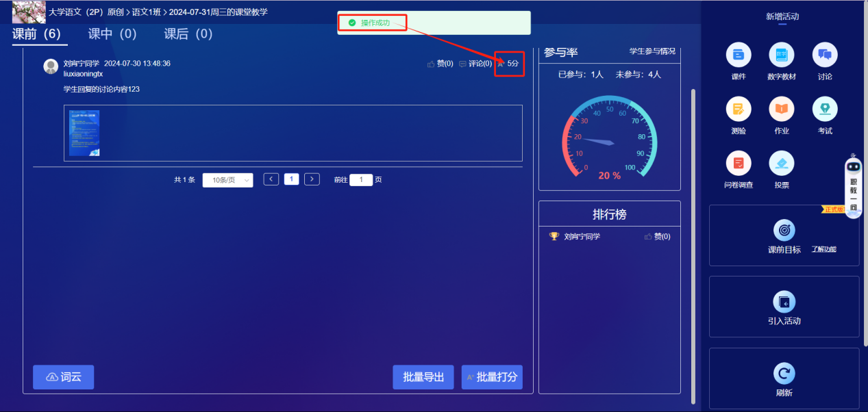Create a new 讨论 activity

point(825,61)
